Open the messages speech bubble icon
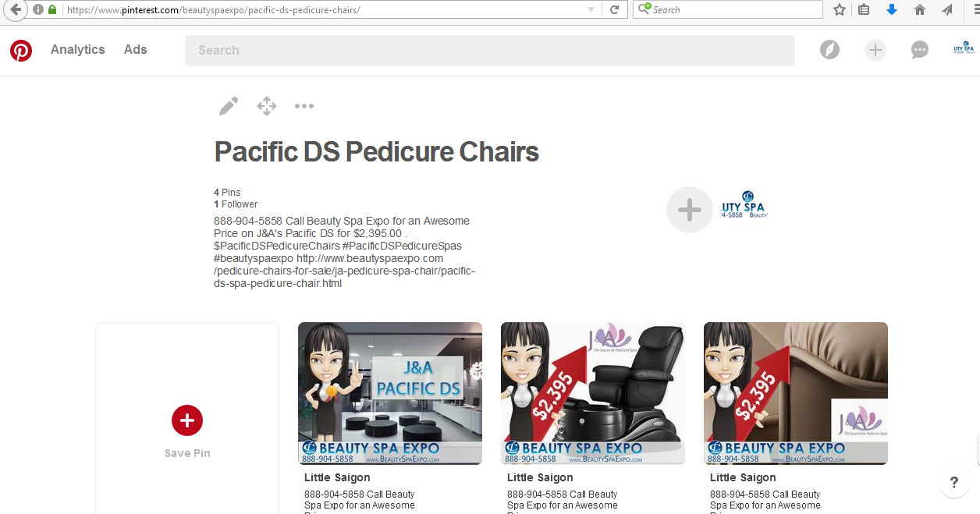980x514 pixels. pos(920,50)
